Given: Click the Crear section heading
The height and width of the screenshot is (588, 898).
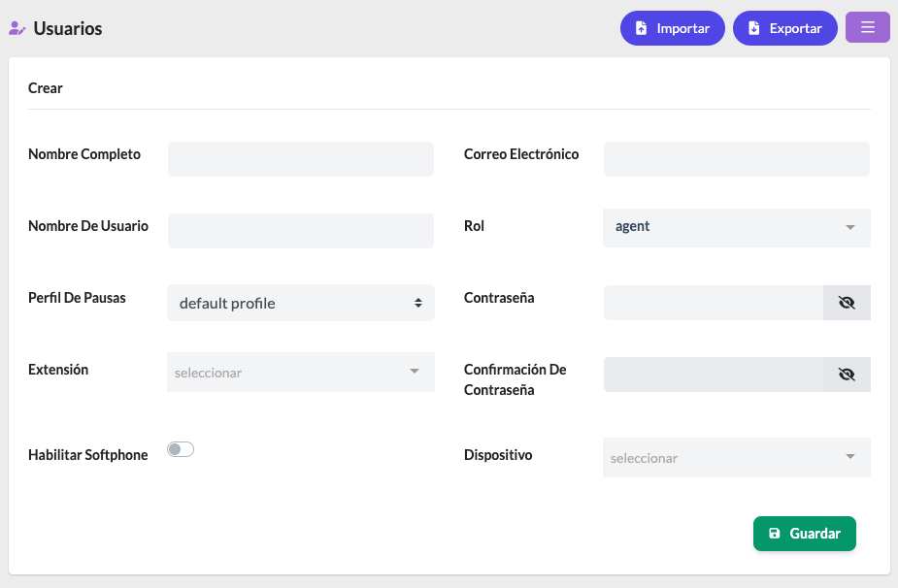Looking at the screenshot, I should pyautogui.click(x=46, y=88).
